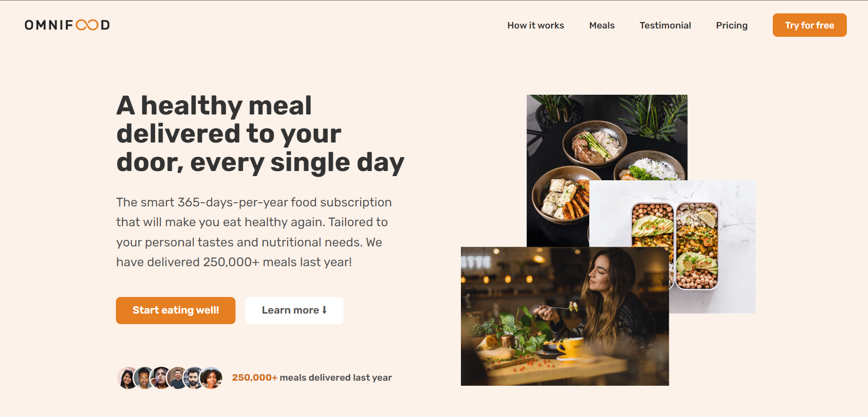Open the How it works section
The height and width of the screenshot is (417, 868).
535,25
